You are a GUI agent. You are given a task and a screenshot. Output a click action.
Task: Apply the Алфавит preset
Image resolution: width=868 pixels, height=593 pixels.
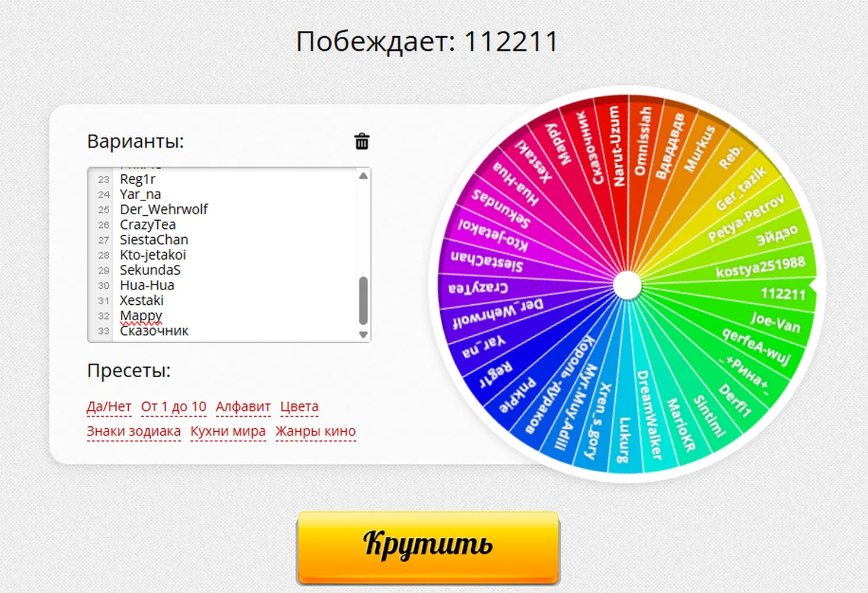(243, 407)
